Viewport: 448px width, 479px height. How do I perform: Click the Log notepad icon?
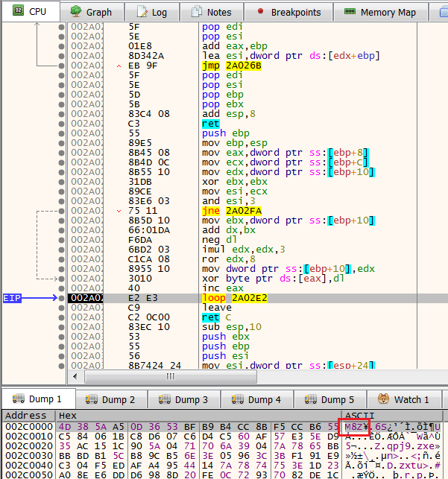[x=142, y=12]
